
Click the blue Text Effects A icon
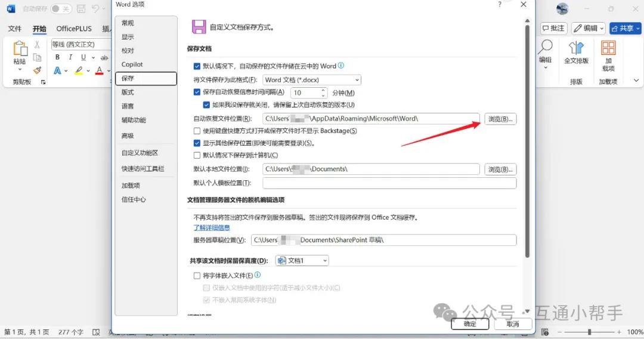[57, 70]
